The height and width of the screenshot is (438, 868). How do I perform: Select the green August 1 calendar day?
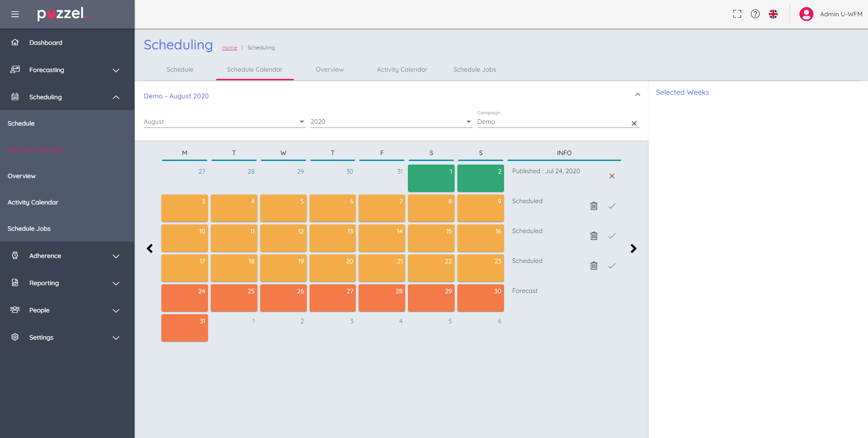[431, 178]
